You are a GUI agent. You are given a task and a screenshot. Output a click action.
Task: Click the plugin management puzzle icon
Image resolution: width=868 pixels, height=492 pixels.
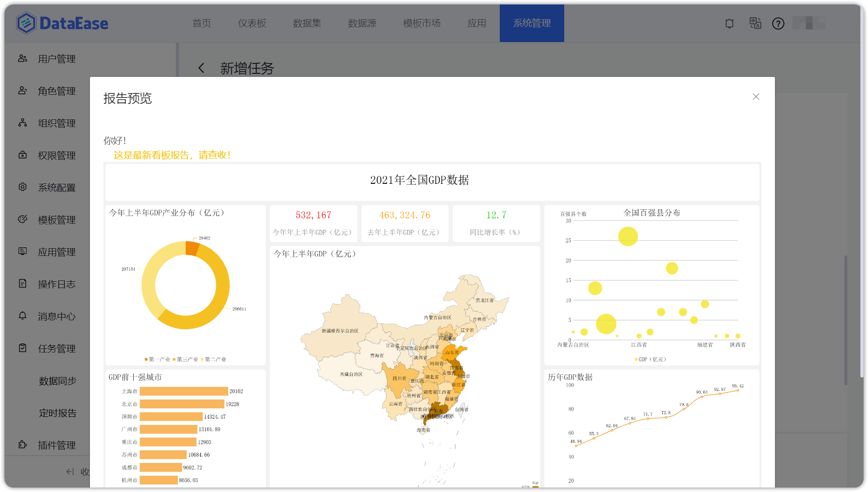click(22, 445)
